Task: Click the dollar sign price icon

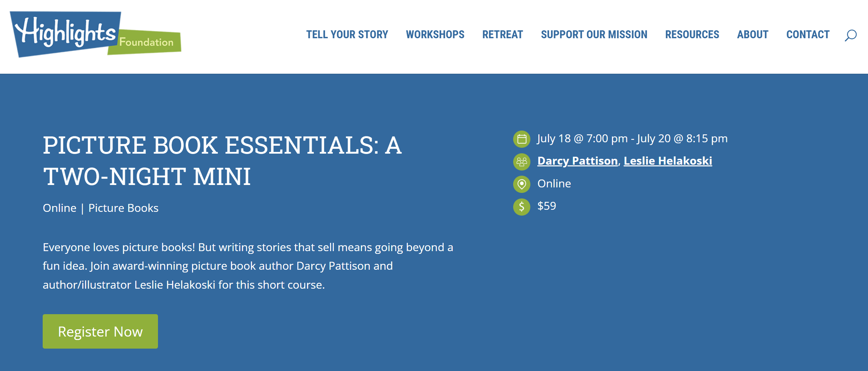Action: pyautogui.click(x=522, y=207)
